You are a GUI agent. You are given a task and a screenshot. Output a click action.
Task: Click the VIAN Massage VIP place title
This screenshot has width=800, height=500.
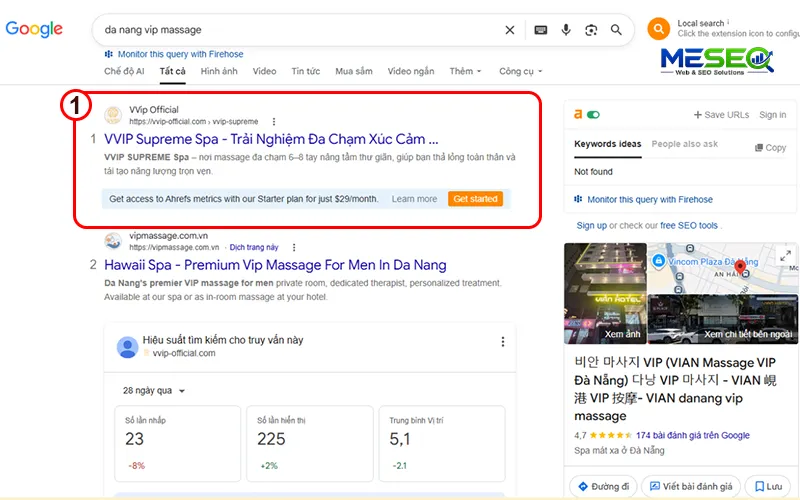(675, 389)
